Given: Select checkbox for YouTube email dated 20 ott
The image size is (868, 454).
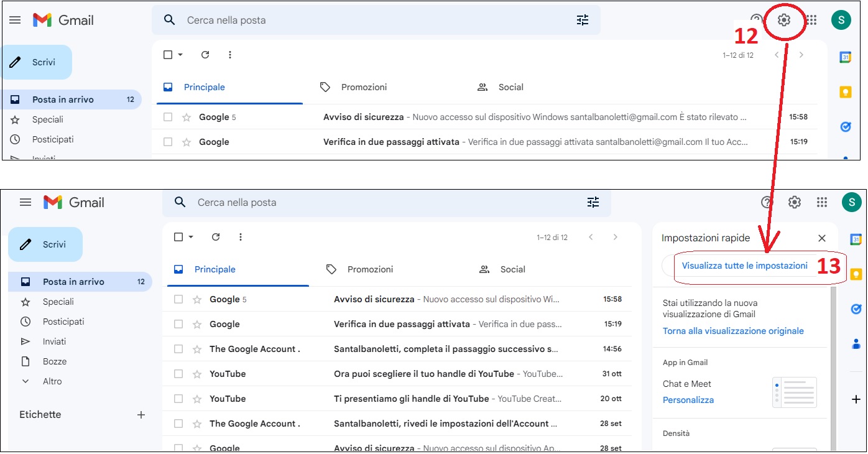Looking at the screenshot, I should (178, 399).
